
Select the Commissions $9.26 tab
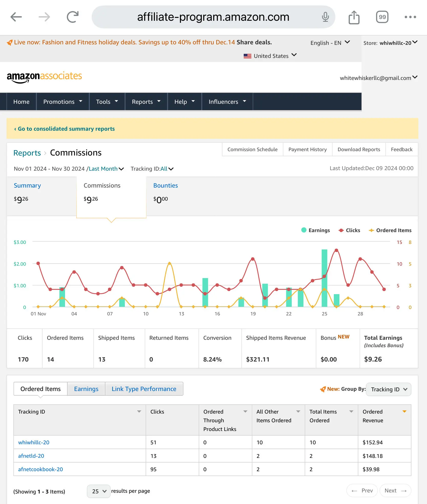tap(111, 197)
